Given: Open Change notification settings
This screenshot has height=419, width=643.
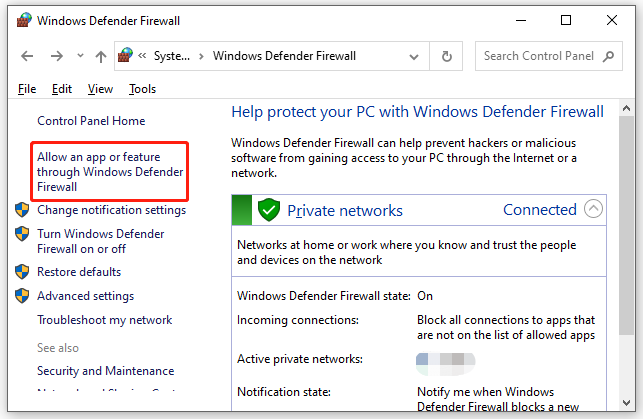Looking at the screenshot, I should [111, 210].
